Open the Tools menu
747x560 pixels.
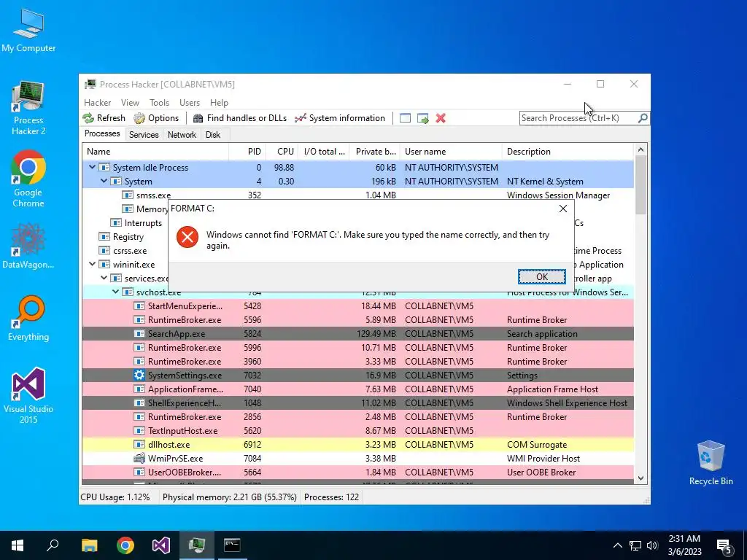coord(159,103)
